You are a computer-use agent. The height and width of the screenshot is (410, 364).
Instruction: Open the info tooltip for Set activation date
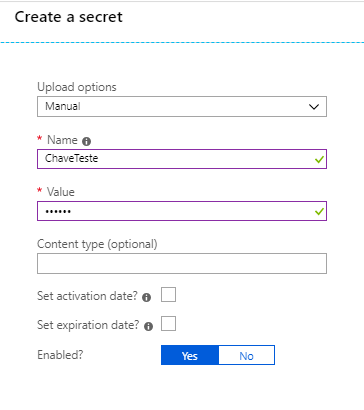pos(146,297)
